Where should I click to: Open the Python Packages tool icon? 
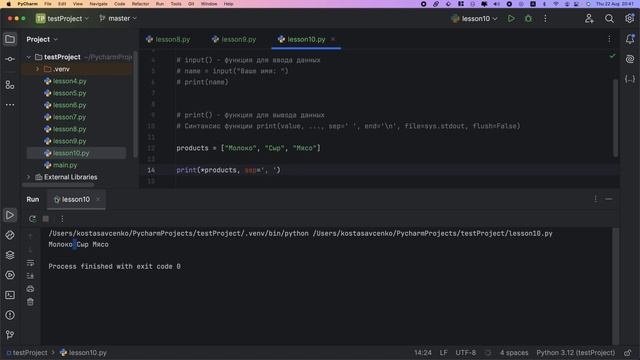(10, 235)
